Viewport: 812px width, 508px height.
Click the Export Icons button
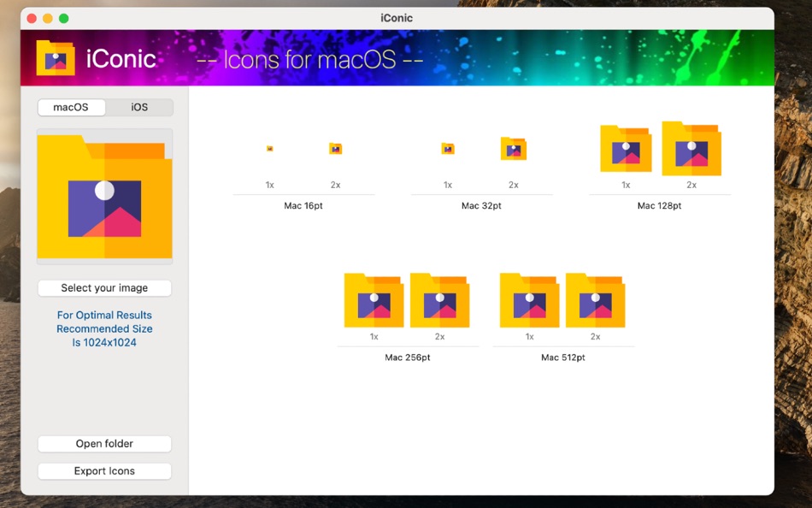click(x=104, y=471)
